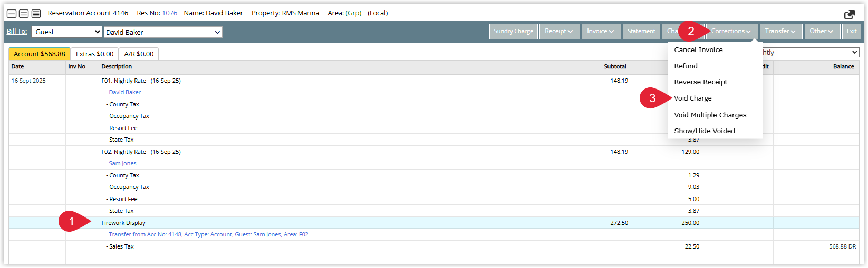Click the full detail lines view icon
The width and height of the screenshot is (868, 268).
coord(36,13)
